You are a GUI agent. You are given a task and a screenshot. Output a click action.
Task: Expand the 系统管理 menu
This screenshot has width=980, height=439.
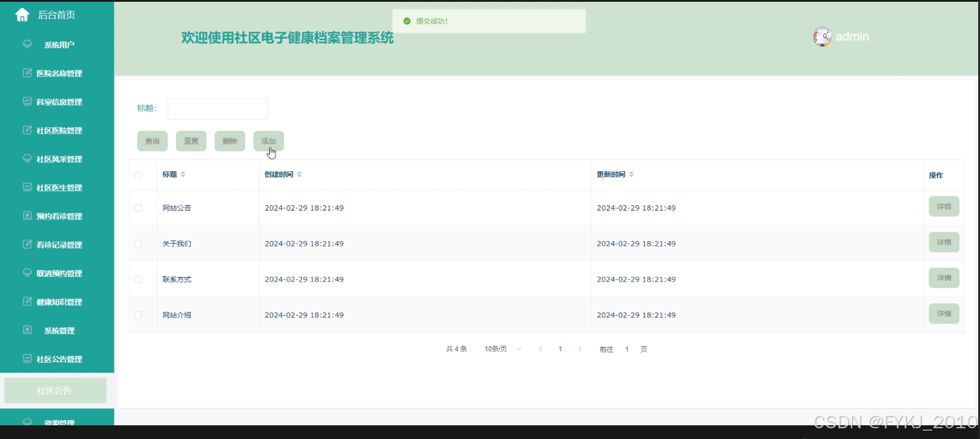57,330
